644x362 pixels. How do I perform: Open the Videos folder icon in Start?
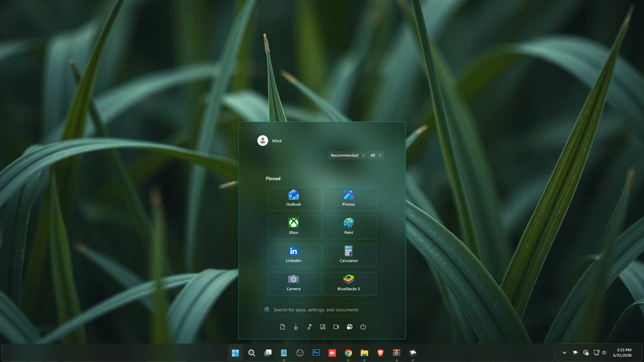[x=336, y=327]
